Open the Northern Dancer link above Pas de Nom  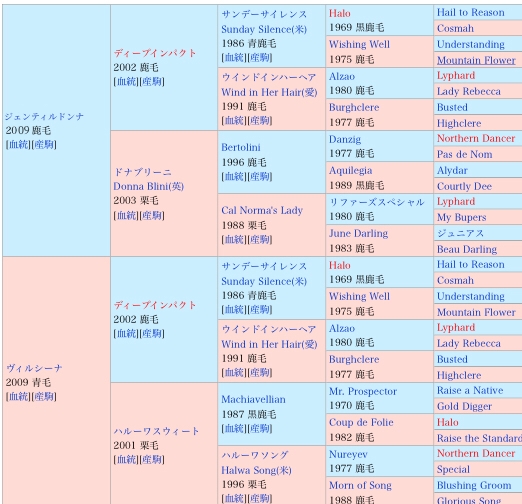[x=476, y=138]
